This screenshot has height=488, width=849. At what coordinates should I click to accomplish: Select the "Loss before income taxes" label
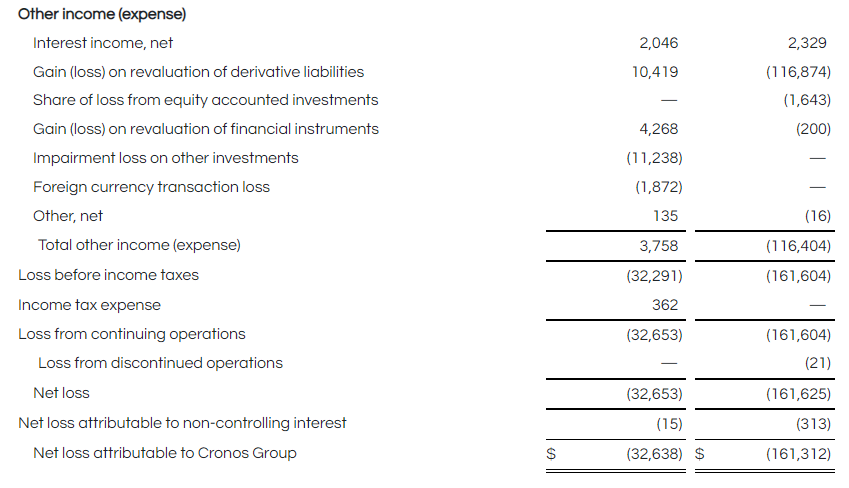pos(108,275)
